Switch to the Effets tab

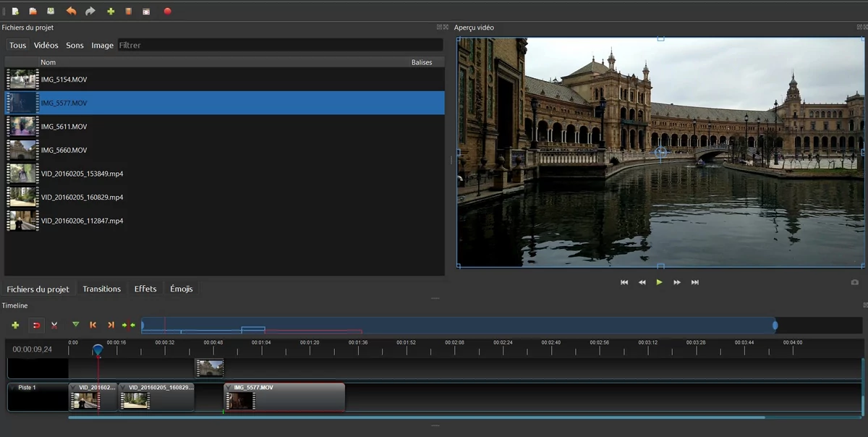click(x=145, y=289)
